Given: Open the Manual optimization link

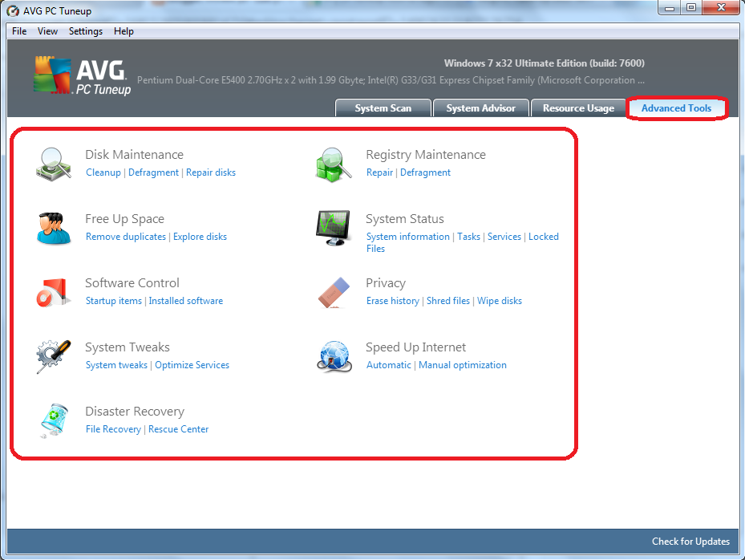Looking at the screenshot, I should click(x=462, y=365).
